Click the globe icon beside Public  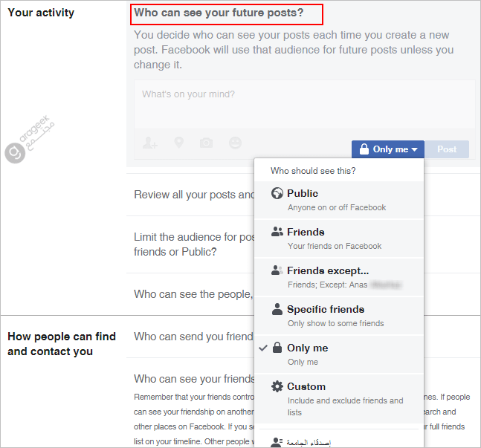[277, 193]
